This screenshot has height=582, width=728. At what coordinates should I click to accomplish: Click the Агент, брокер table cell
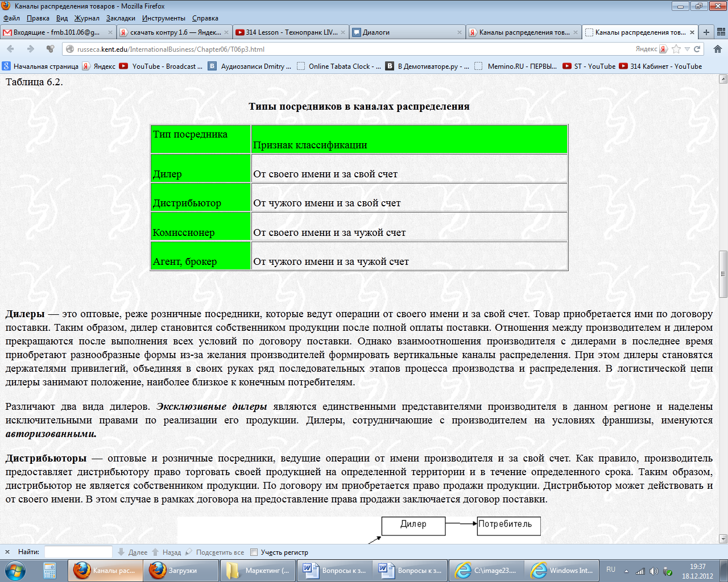pos(201,256)
